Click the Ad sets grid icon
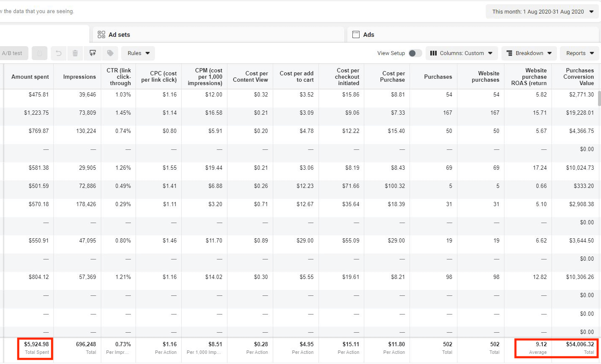This screenshot has width=601, height=364. pos(101,35)
